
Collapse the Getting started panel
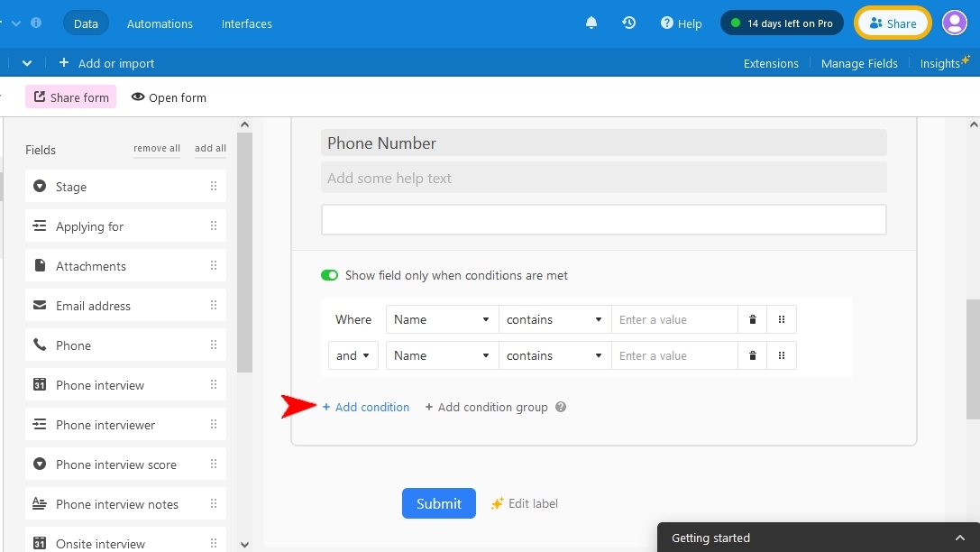point(959,537)
